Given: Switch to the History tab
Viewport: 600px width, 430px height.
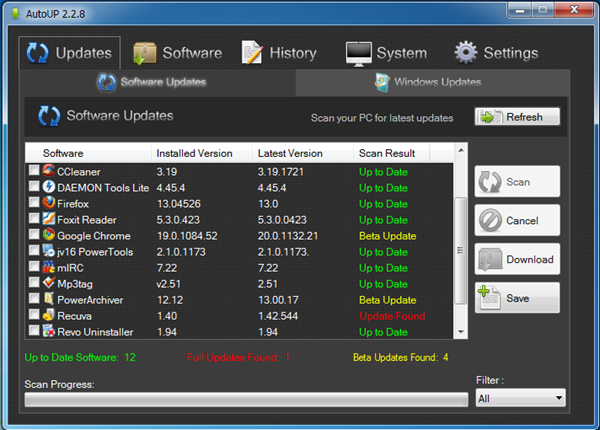Looking at the screenshot, I should coord(279,53).
